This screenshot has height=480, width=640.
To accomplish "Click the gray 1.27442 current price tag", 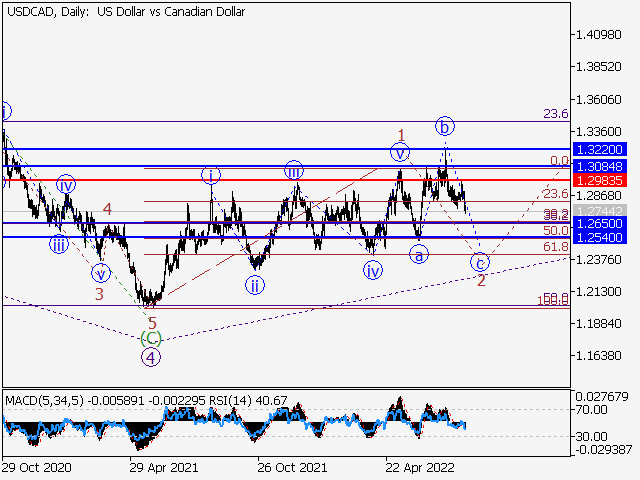I will coord(600,211).
